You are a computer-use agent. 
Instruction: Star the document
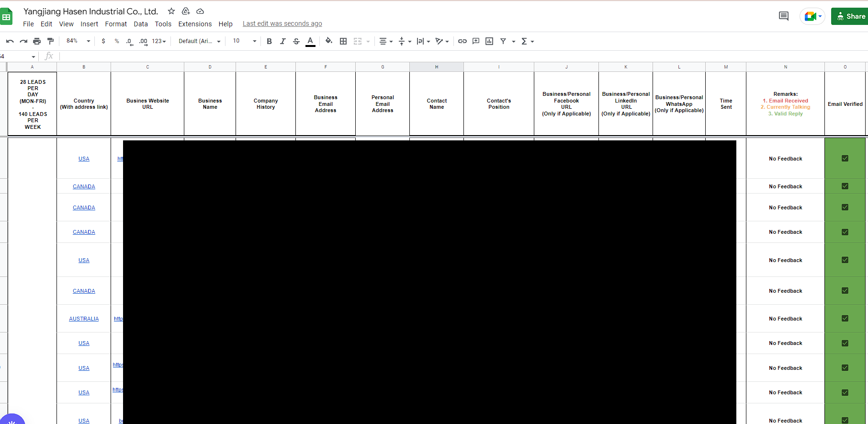tap(171, 11)
